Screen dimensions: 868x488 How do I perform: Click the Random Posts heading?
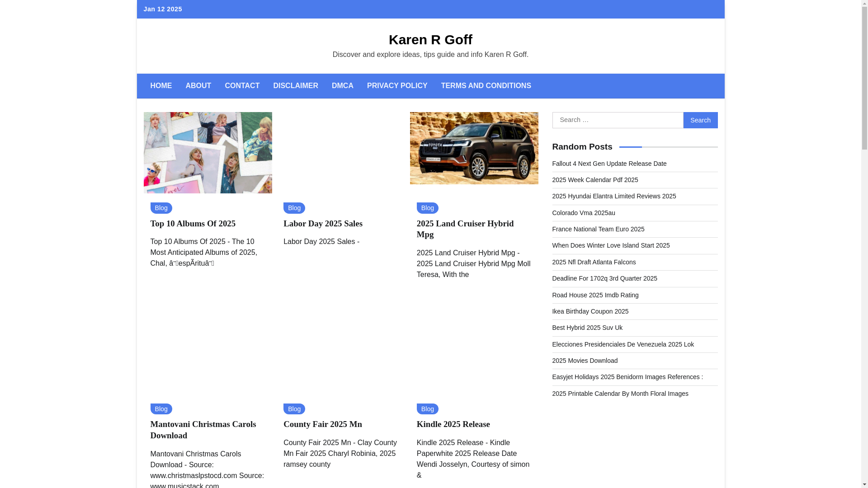click(582, 147)
